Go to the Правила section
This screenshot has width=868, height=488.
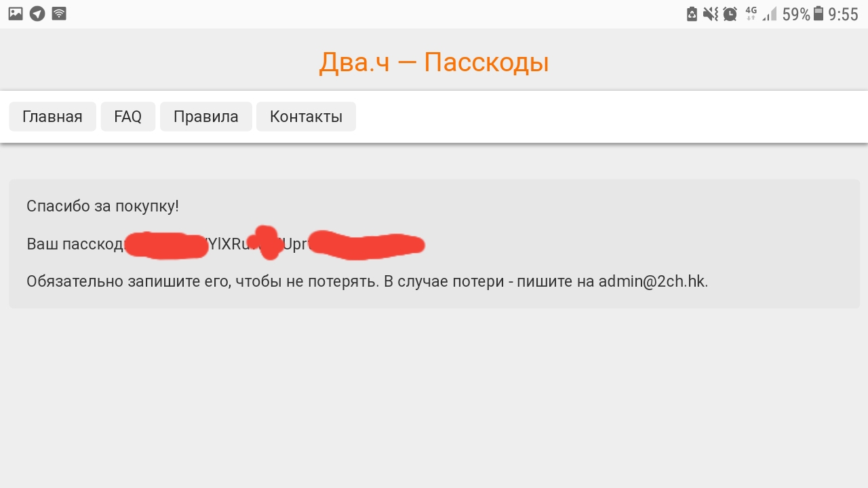[206, 117]
